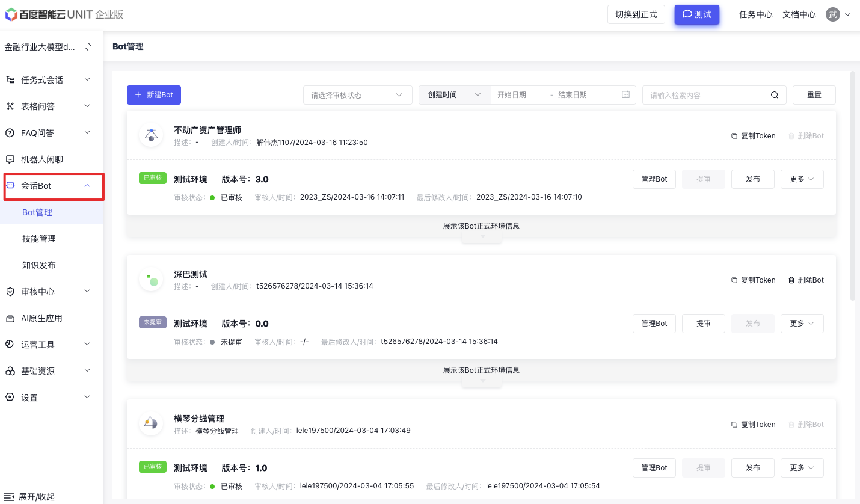Click the Baidu AI Cloud UNIT logo
This screenshot has width=860, height=504.
click(64, 14)
